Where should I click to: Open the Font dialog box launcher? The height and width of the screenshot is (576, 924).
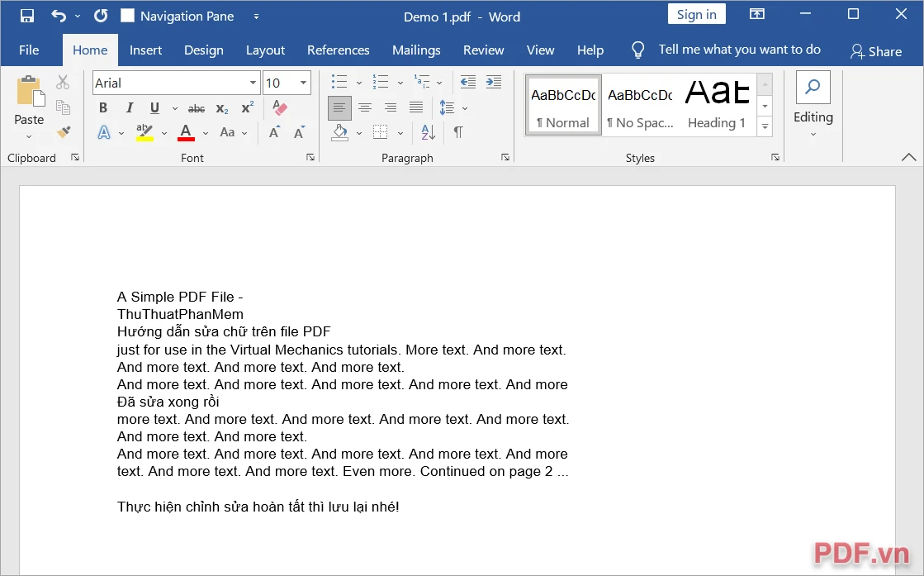click(x=310, y=157)
